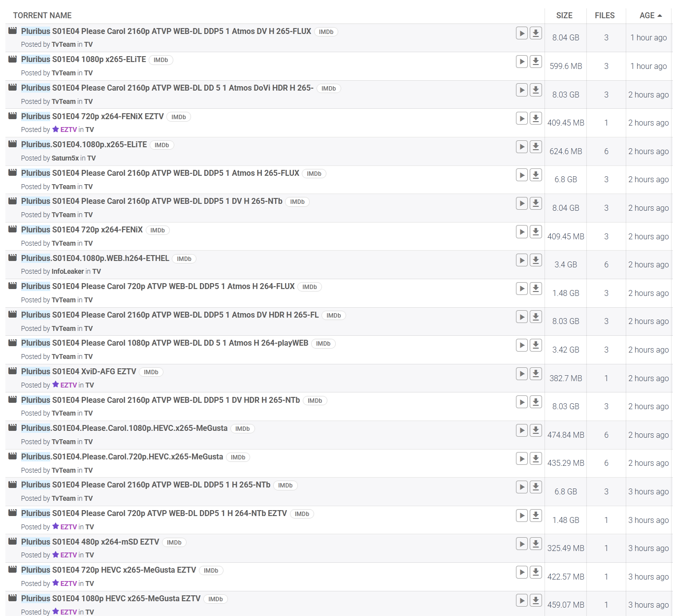Download the Atmos DV H 265-FLUX torrent
The image size is (673, 616).
(x=536, y=33)
